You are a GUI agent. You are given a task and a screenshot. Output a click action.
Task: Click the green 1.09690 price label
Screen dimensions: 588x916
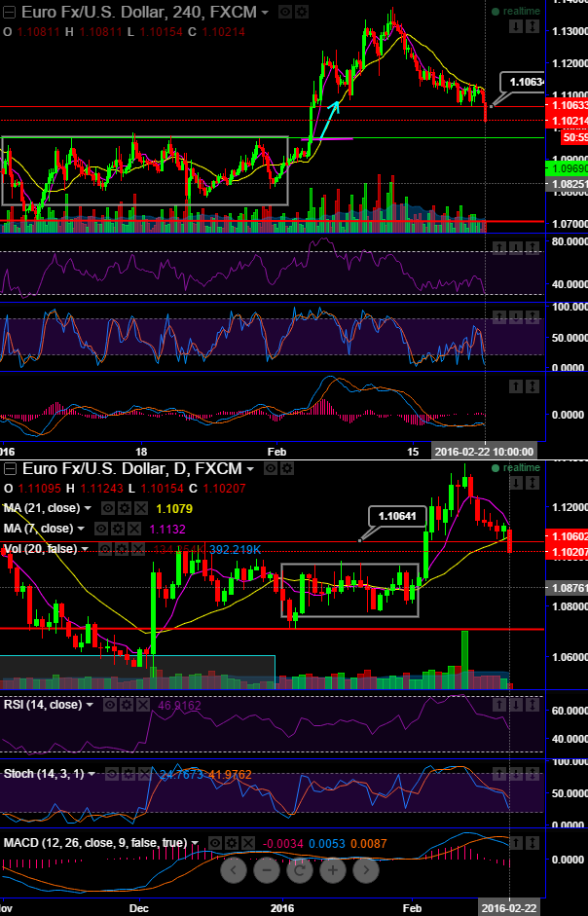(x=566, y=169)
